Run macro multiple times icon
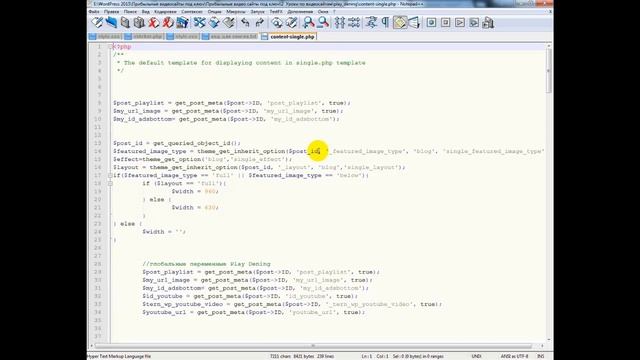The image size is (640, 360). (474, 23)
